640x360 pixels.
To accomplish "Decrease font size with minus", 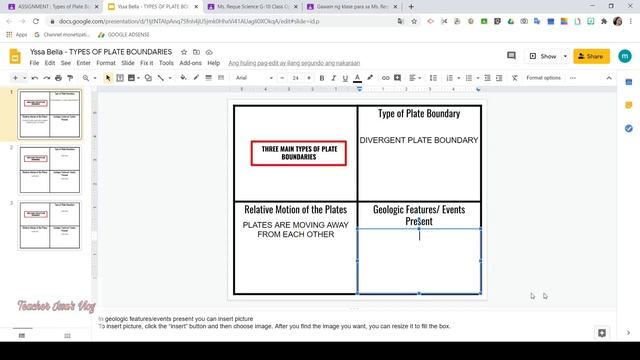I will [x=282, y=78].
